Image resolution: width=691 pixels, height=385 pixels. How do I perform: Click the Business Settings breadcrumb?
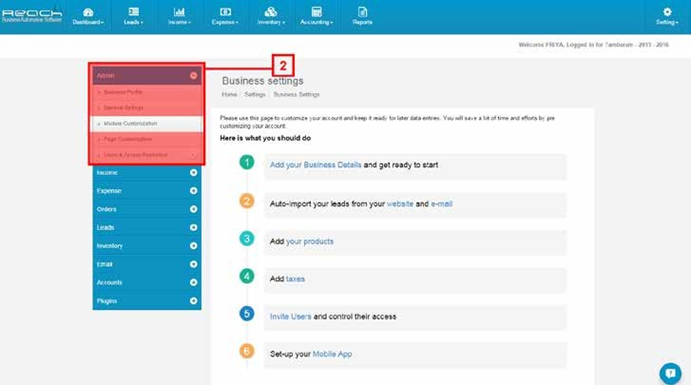tap(296, 95)
